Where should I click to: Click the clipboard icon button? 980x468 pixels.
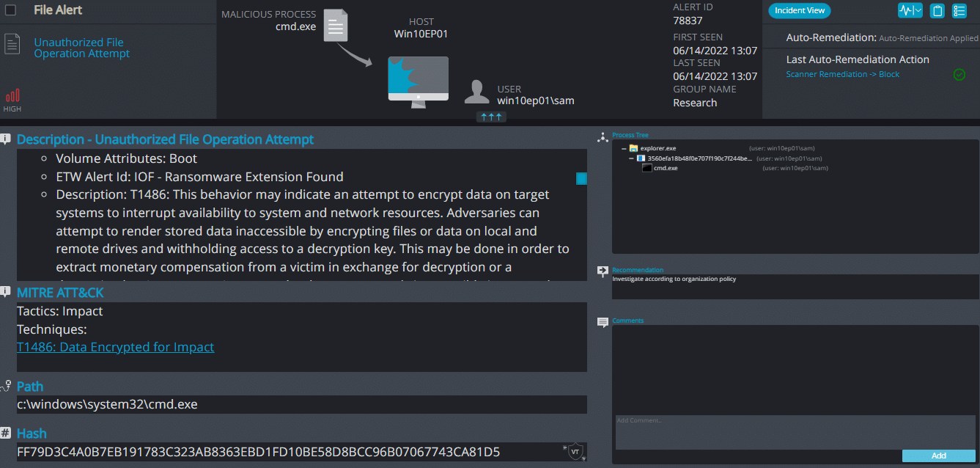(x=937, y=10)
